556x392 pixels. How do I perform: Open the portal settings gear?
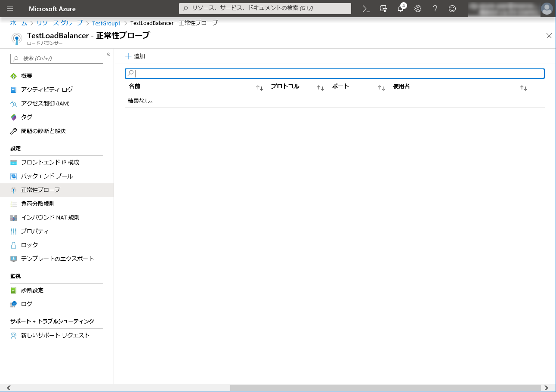point(417,9)
